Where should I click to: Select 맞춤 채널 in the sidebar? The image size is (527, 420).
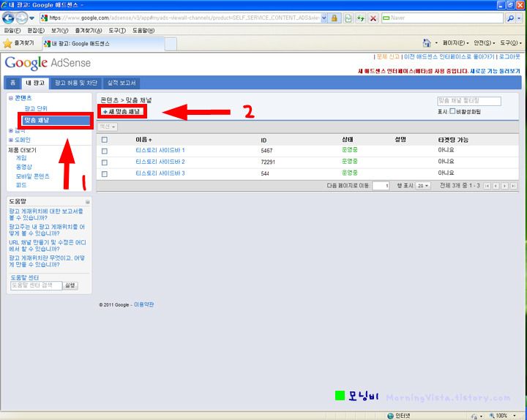[56, 120]
